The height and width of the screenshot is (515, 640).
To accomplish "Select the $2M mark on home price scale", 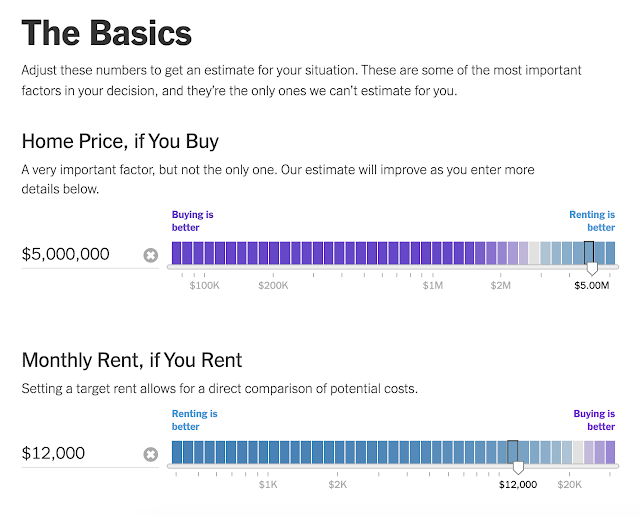I will 500,285.
